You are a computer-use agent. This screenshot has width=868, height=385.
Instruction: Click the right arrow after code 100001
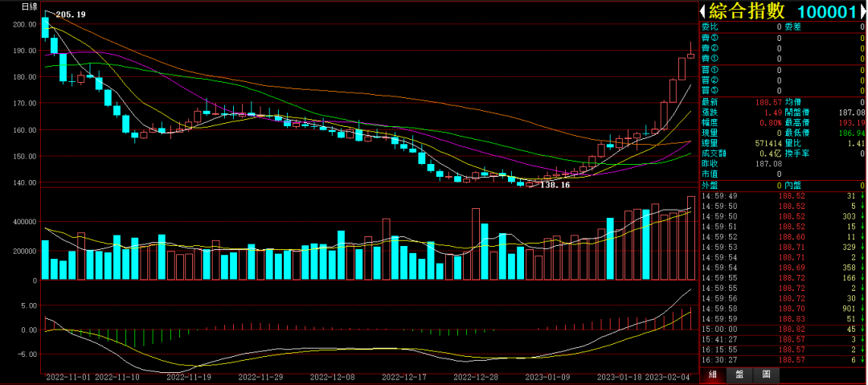click(x=861, y=11)
